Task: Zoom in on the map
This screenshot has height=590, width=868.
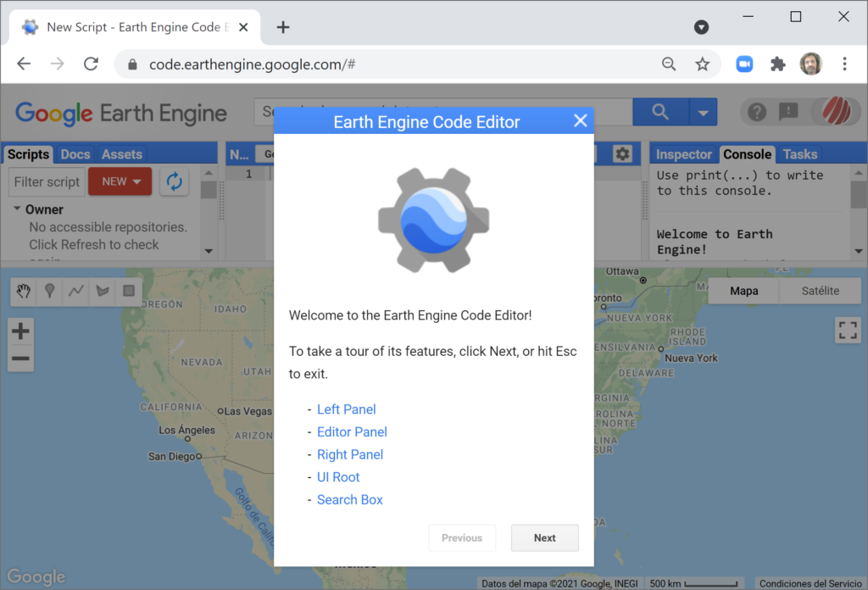Action: pos(20,331)
